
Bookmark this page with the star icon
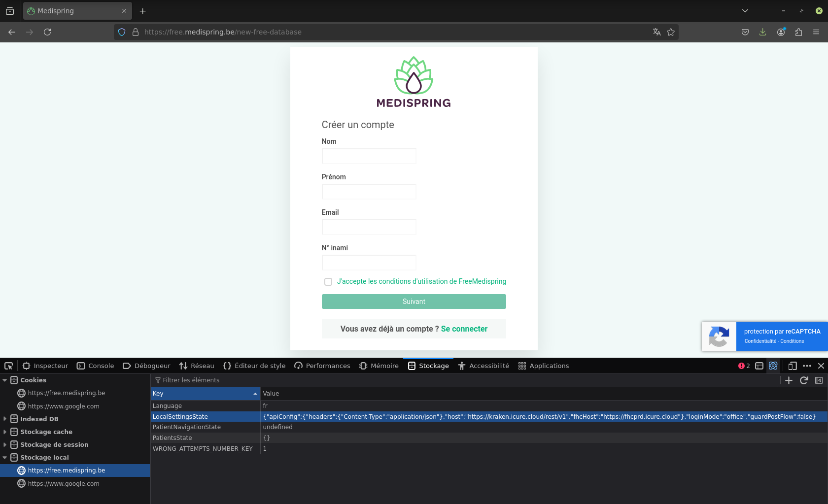coord(671,32)
